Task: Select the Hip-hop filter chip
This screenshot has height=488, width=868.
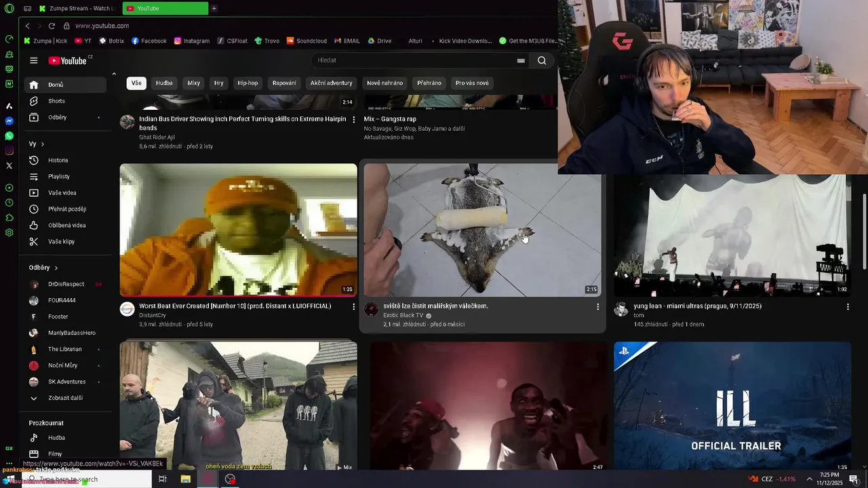Action: pyautogui.click(x=248, y=83)
